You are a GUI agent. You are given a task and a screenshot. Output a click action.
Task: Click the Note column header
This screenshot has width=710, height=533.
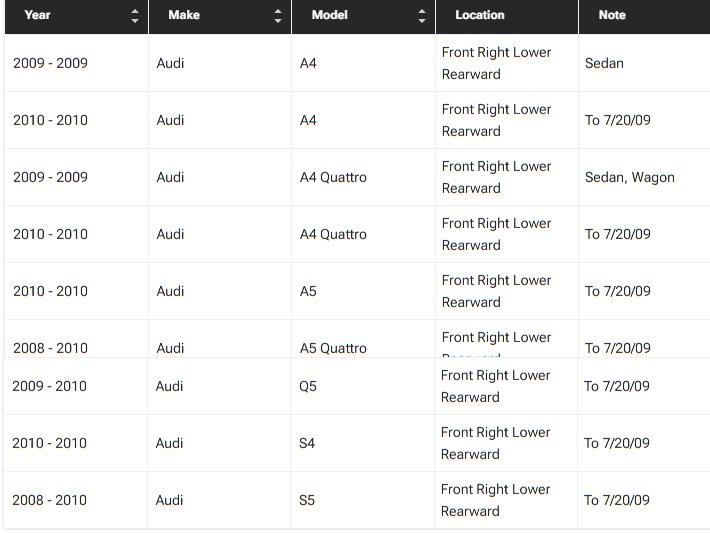[612, 16]
